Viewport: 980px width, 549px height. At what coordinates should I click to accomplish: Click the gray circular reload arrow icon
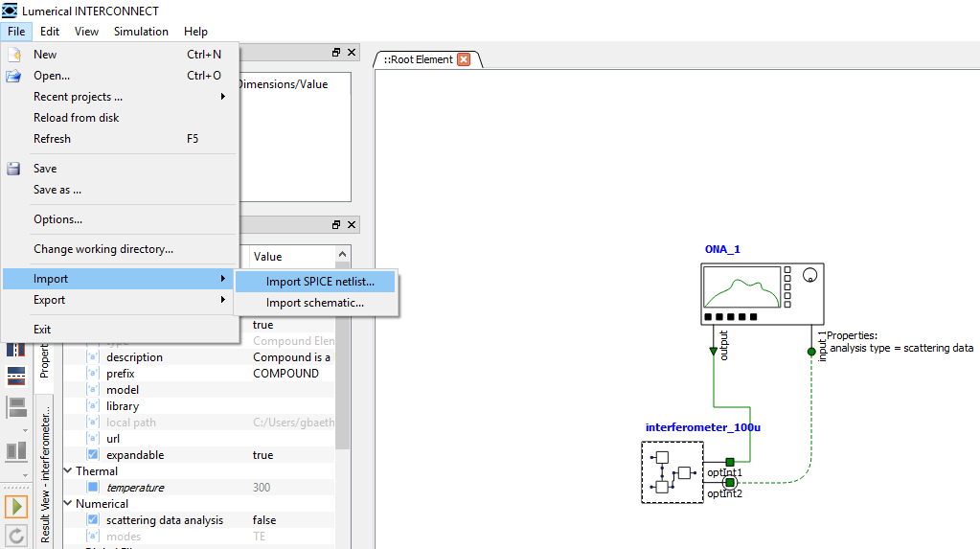click(x=16, y=536)
